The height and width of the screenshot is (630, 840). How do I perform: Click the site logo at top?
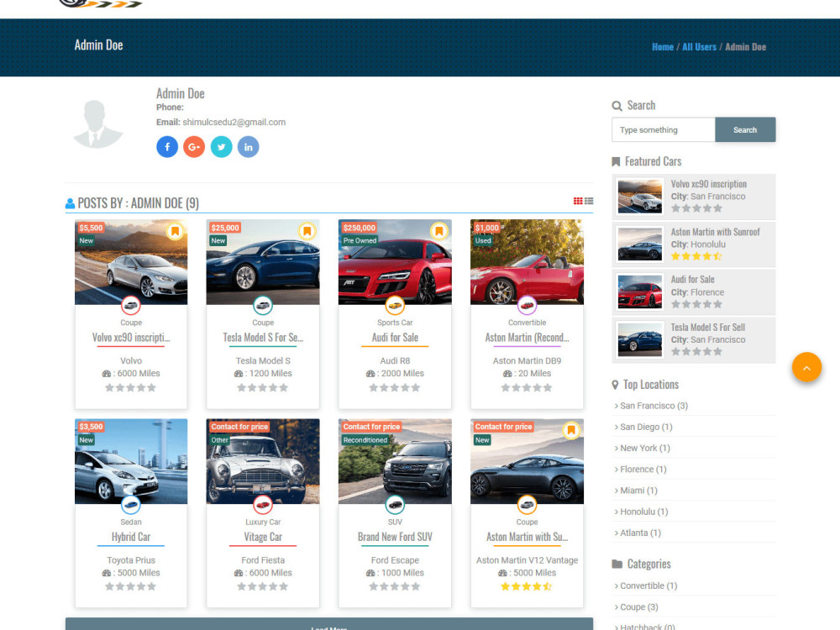[100, 3]
